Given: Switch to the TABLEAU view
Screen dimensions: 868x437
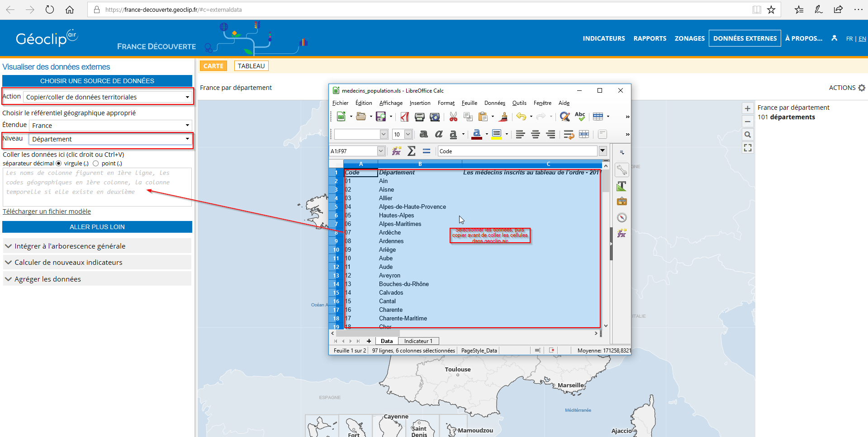Looking at the screenshot, I should click(251, 66).
